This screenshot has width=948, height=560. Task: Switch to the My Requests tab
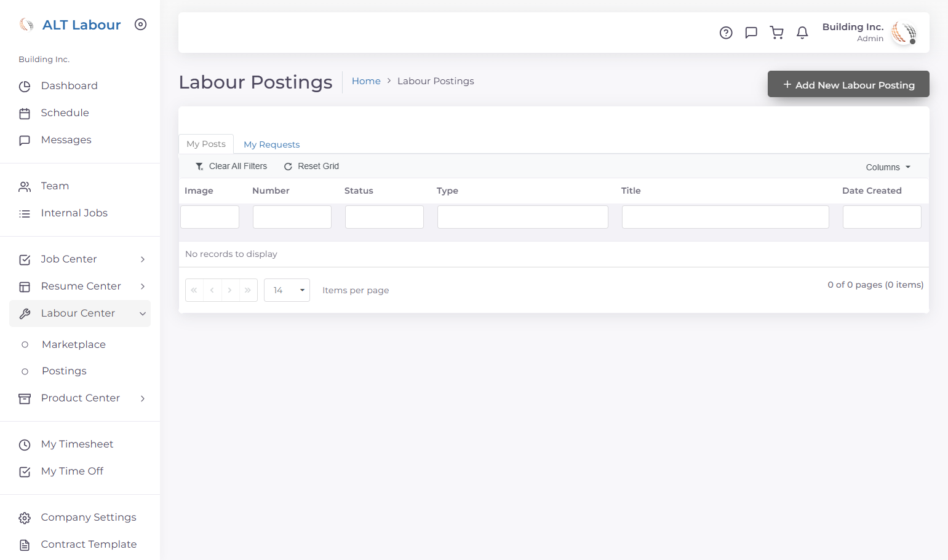click(272, 144)
